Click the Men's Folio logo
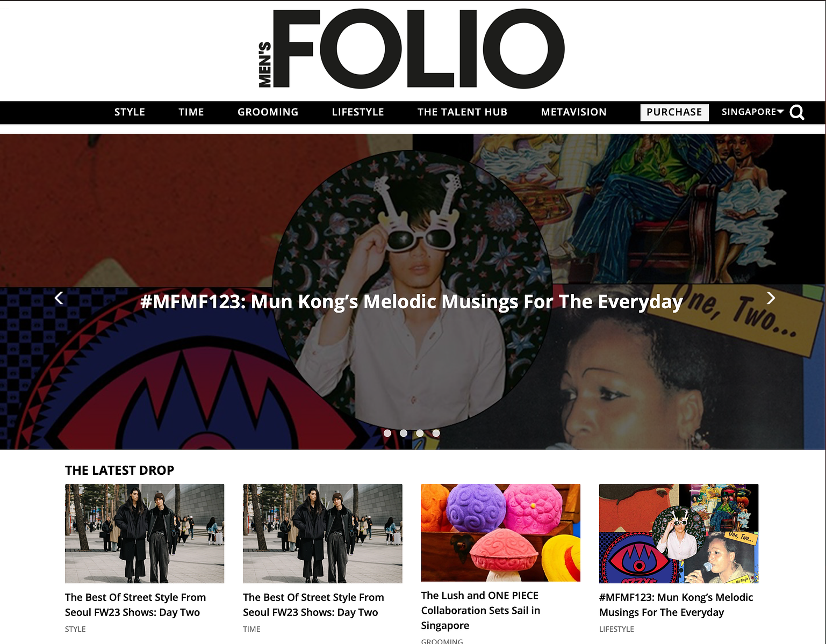 (411, 48)
